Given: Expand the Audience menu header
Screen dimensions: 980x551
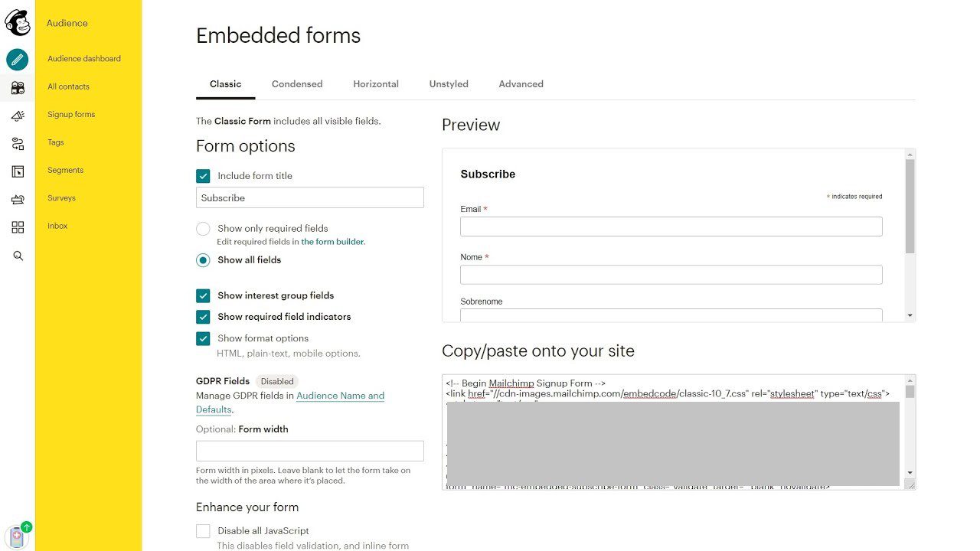Looking at the screenshot, I should (x=67, y=23).
